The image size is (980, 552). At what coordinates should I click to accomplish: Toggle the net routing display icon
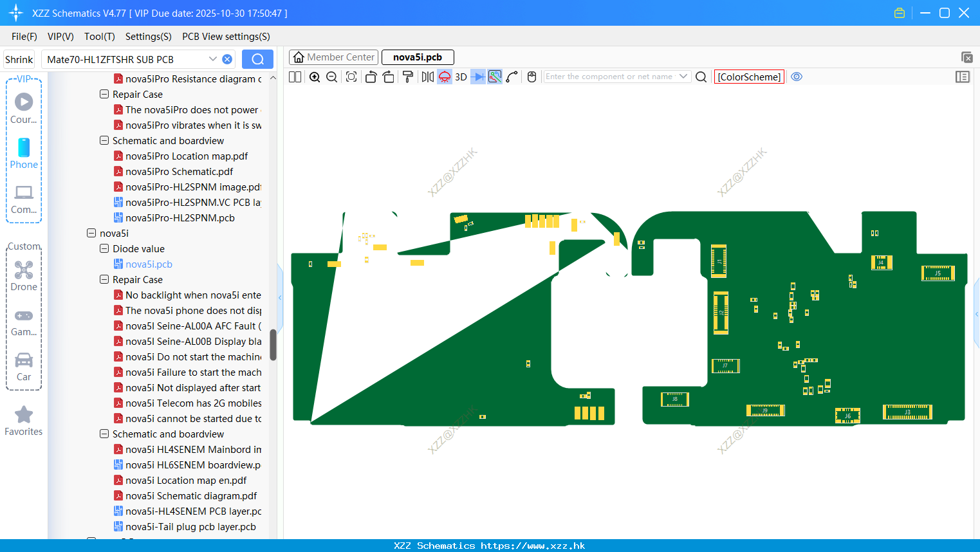[x=495, y=77]
